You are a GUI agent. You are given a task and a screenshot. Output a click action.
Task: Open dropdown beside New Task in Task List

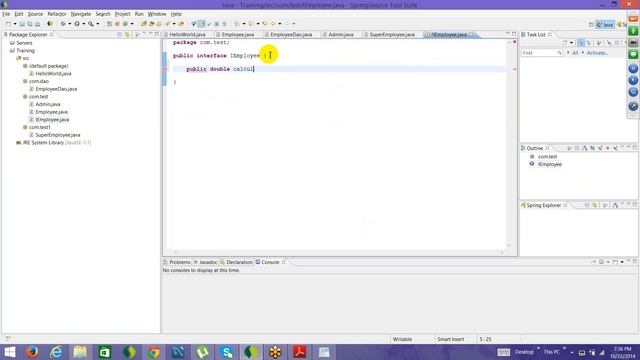(571, 42)
